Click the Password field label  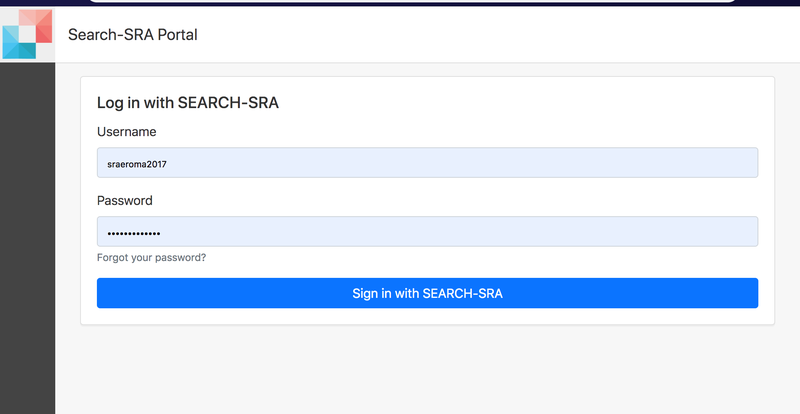124,201
